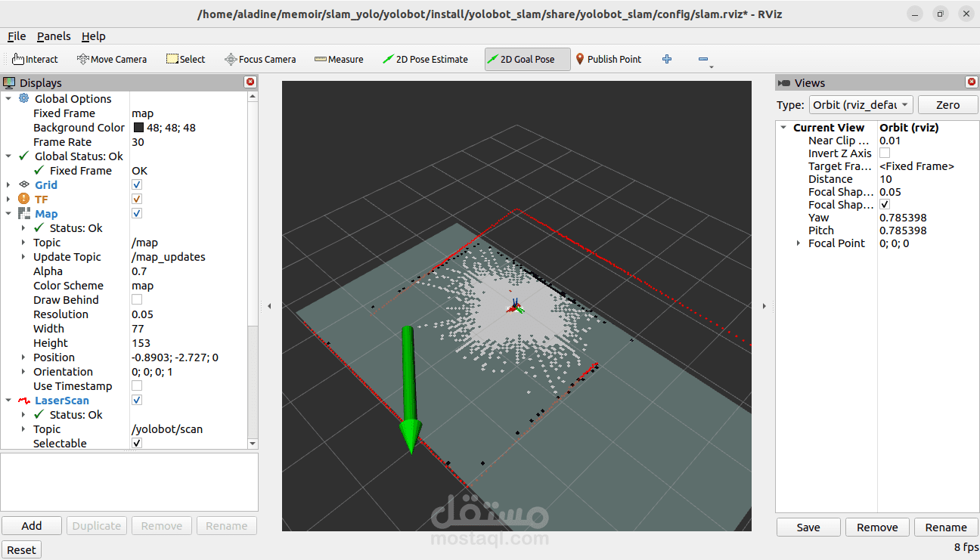Click the Distance value 10
Screen dimensions: 980x560
pos(885,179)
